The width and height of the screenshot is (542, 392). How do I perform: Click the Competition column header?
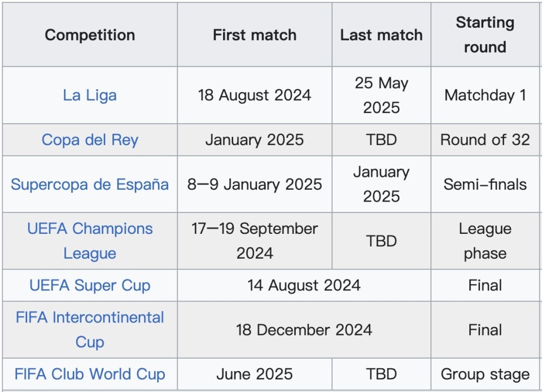90,34
